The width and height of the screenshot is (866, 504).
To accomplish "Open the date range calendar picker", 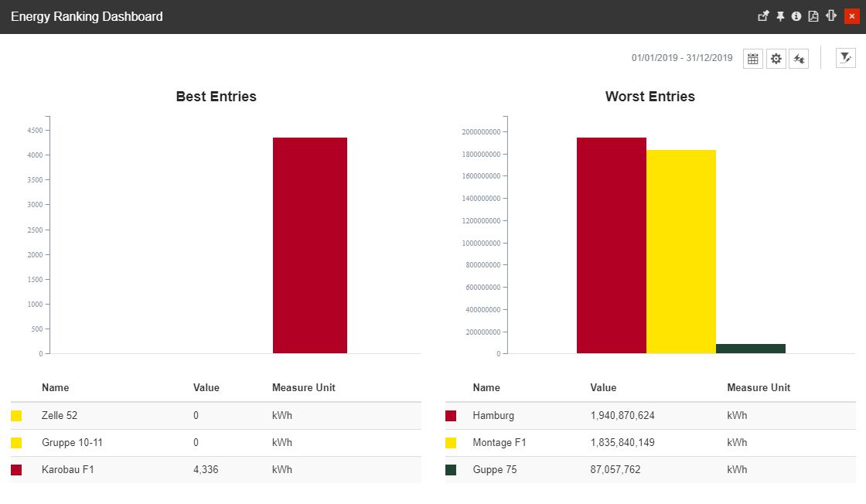I will [x=752, y=58].
